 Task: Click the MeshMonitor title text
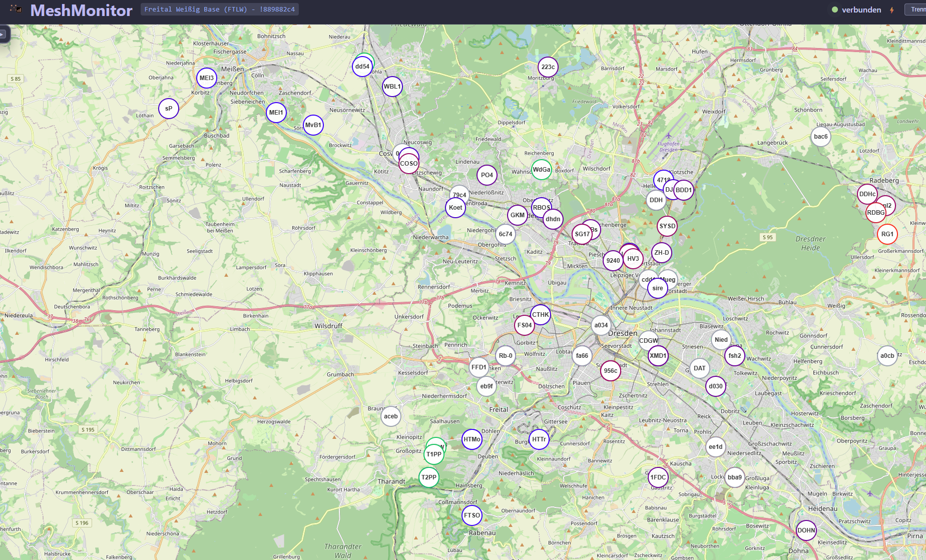click(81, 10)
